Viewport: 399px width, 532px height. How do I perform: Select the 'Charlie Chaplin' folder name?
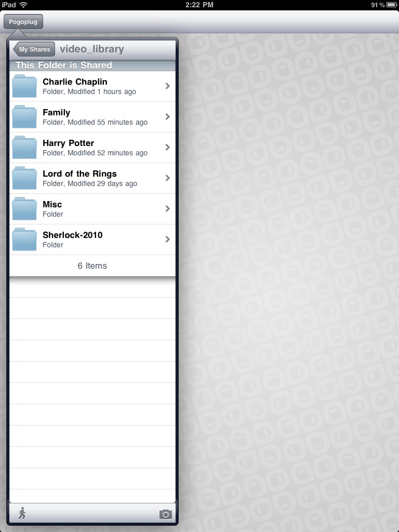[x=75, y=82]
